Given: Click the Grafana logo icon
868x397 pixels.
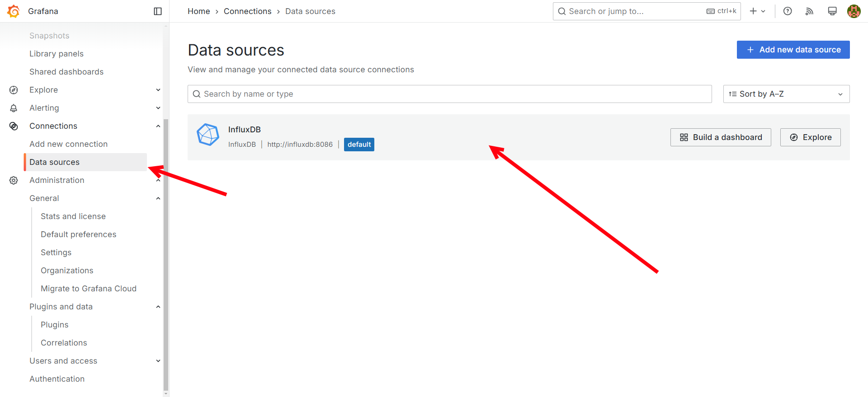Looking at the screenshot, I should (x=14, y=11).
